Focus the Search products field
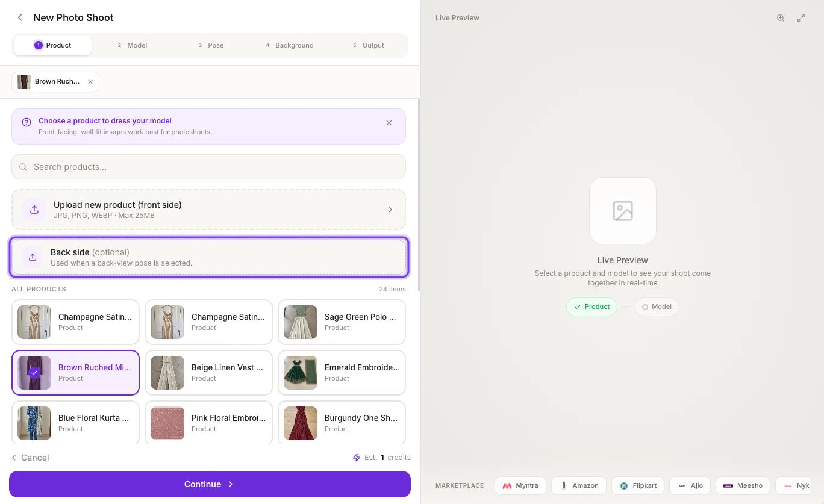Image resolution: width=824 pixels, height=504 pixels. (x=208, y=167)
